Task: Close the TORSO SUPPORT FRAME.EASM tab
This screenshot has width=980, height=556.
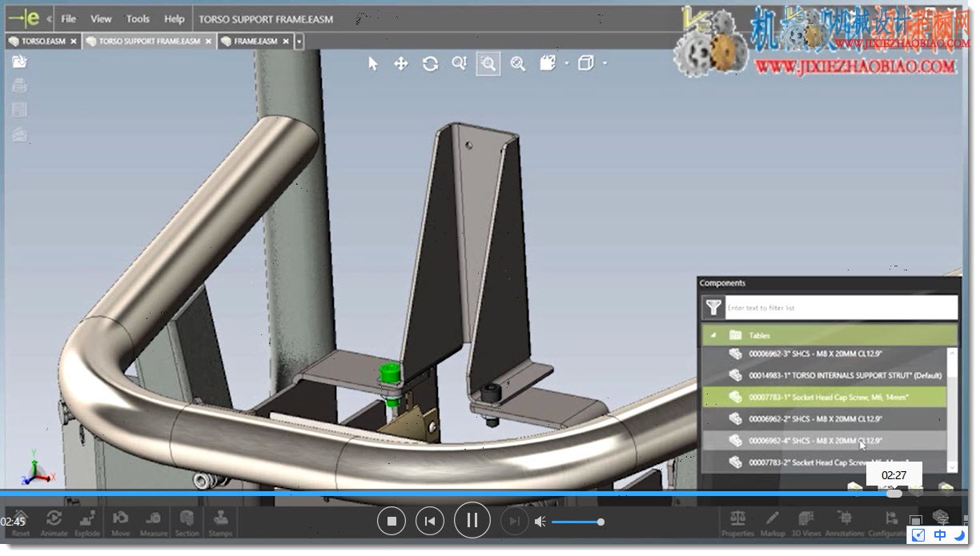Action: pyautogui.click(x=208, y=41)
